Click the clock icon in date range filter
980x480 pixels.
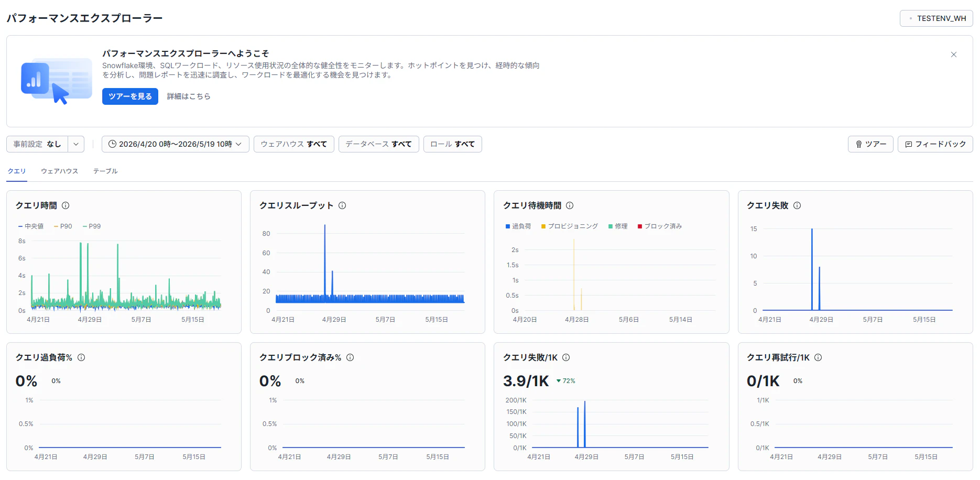[112, 144]
